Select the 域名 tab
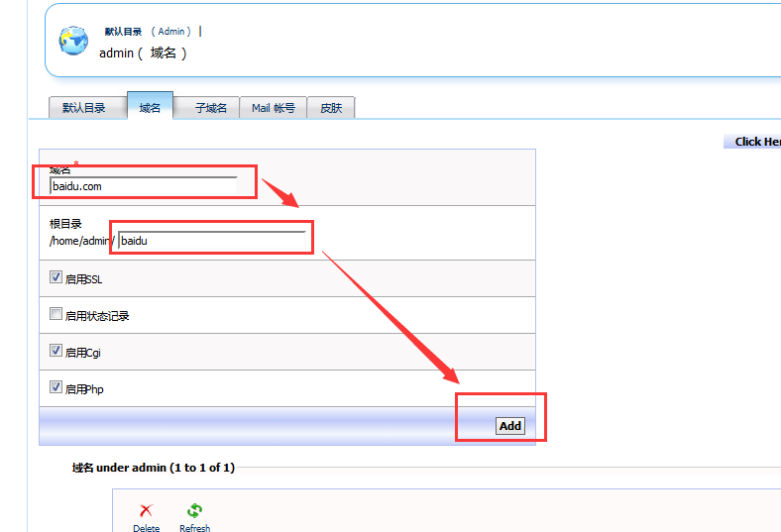The height and width of the screenshot is (532, 781). [x=150, y=107]
